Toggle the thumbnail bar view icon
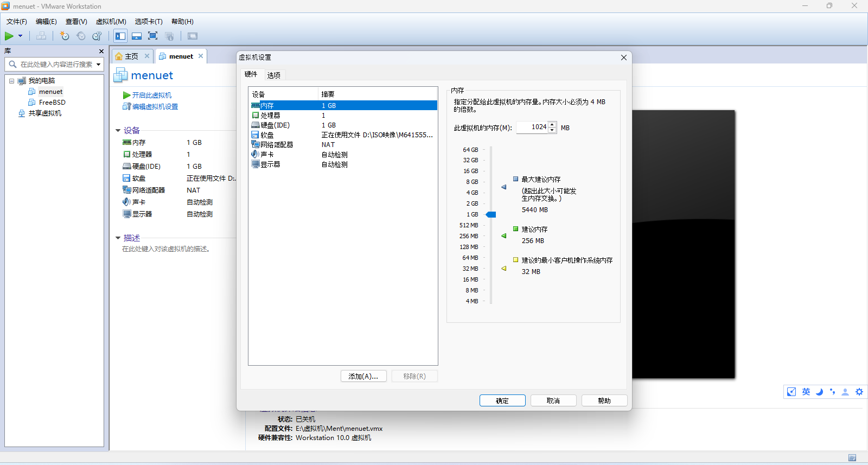Image resolution: width=868 pixels, height=465 pixels. click(137, 36)
